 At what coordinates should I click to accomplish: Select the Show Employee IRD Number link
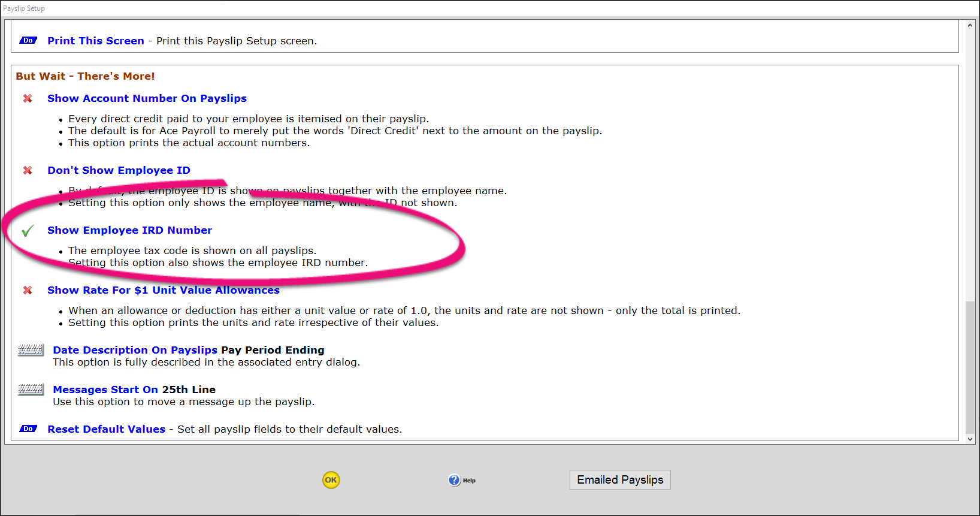(129, 230)
